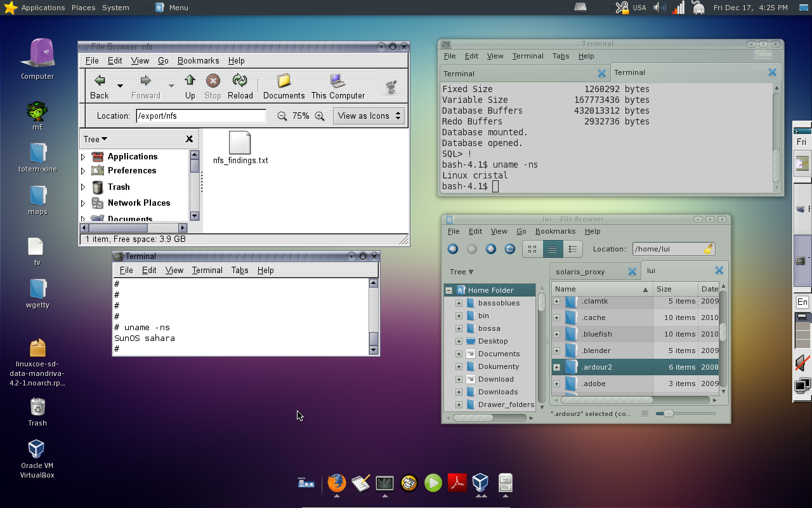Viewport: 812px width, 508px height.
Task: Switch lui File Browser to list view
Action: pos(553,249)
